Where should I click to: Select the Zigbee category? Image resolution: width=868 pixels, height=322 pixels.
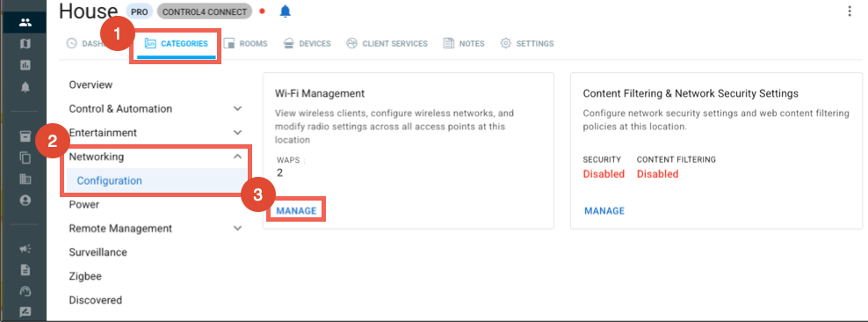(x=85, y=276)
